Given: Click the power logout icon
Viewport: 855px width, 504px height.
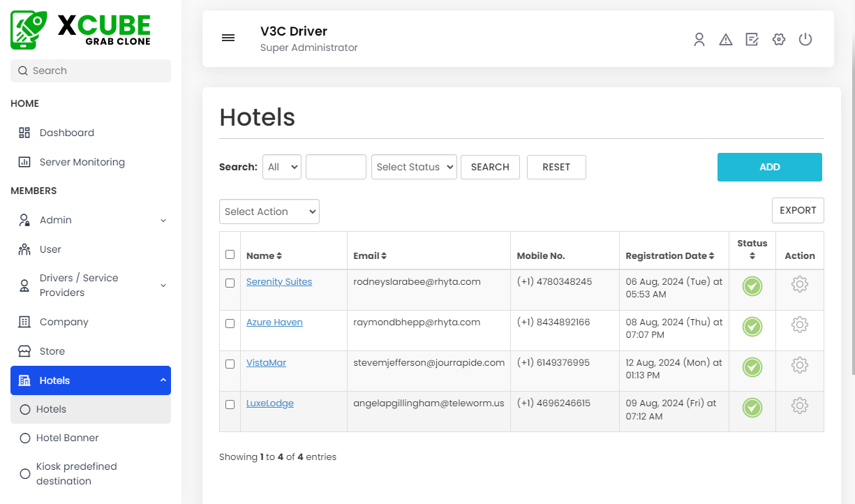Looking at the screenshot, I should [805, 39].
